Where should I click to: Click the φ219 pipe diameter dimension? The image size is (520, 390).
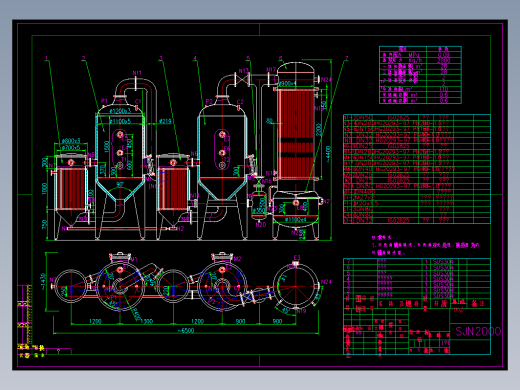coord(165,121)
